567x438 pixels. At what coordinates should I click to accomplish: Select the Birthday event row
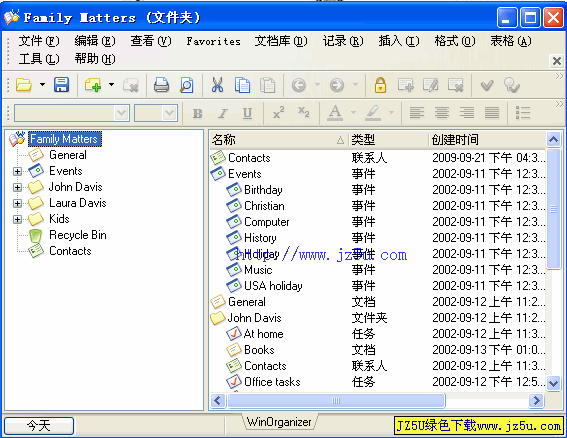[378, 190]
